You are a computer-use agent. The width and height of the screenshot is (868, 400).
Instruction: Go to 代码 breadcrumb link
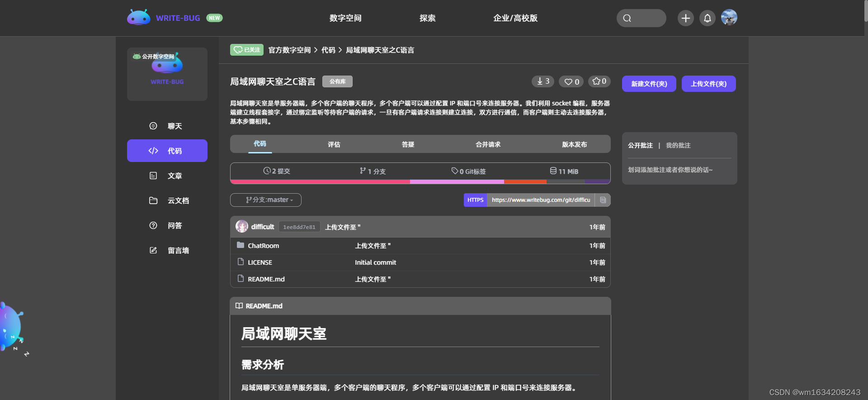click(x=328, y=50)
